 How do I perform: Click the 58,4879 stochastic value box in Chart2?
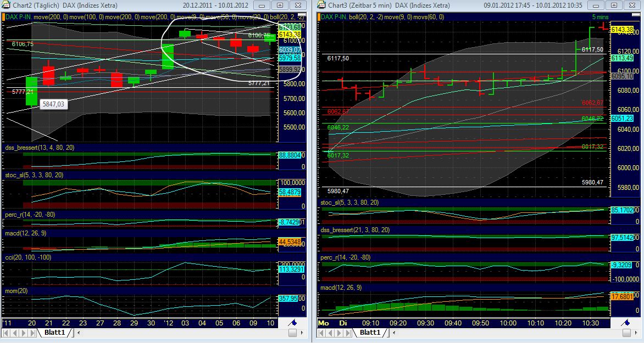coord(291,193)
